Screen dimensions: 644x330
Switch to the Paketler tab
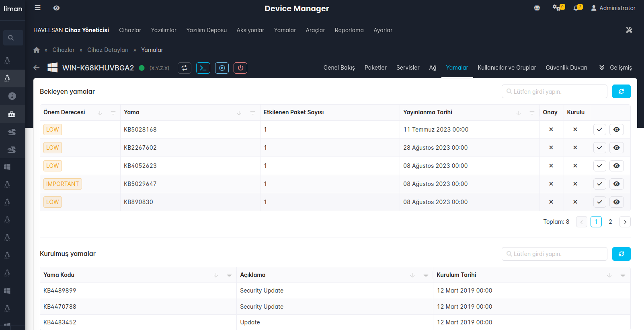tap(375, 68)
